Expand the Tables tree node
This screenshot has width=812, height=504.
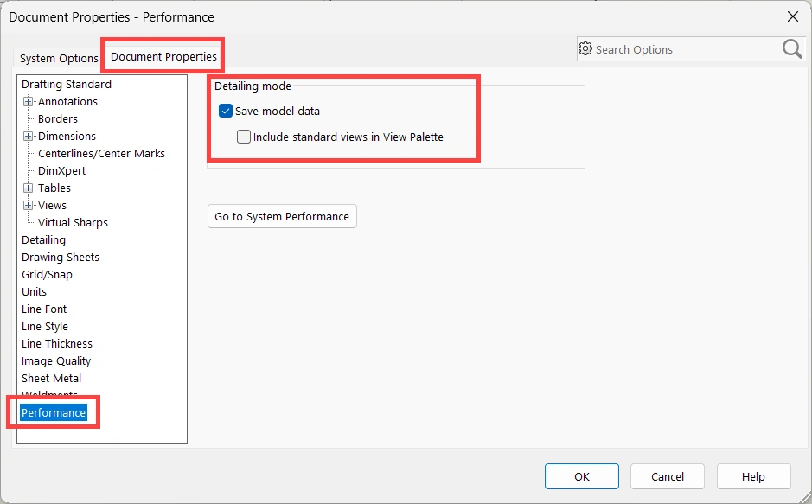point(29,188)
